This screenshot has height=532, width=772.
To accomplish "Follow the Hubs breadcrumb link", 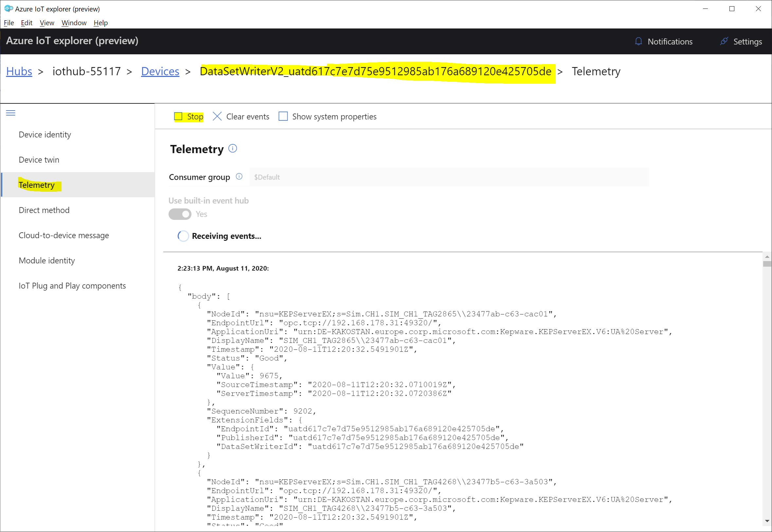I will tap(19, 71).
